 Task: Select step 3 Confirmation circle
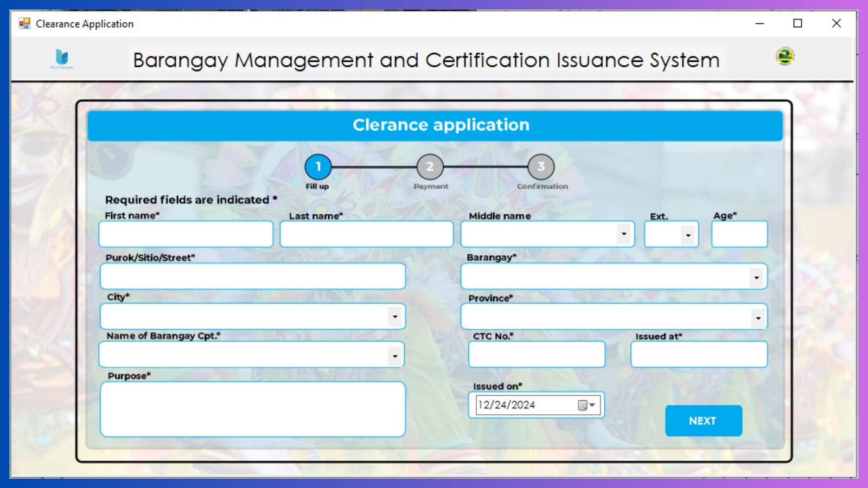pyautogui.click(x=541, y=167)
